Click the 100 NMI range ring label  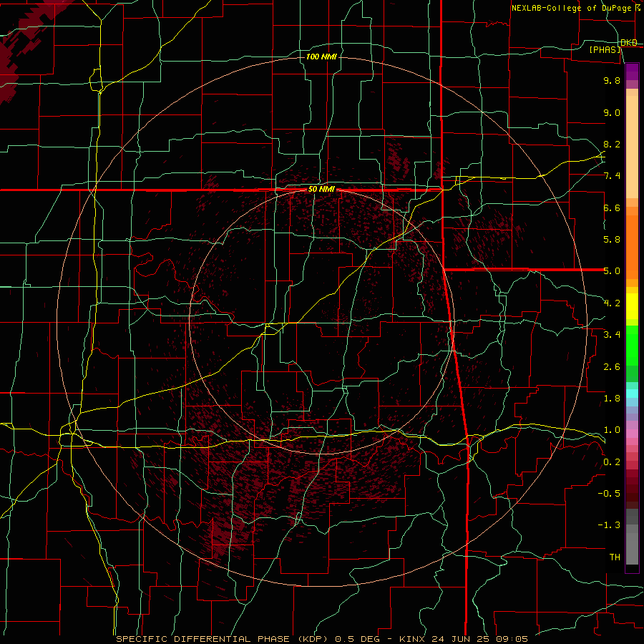321,57
